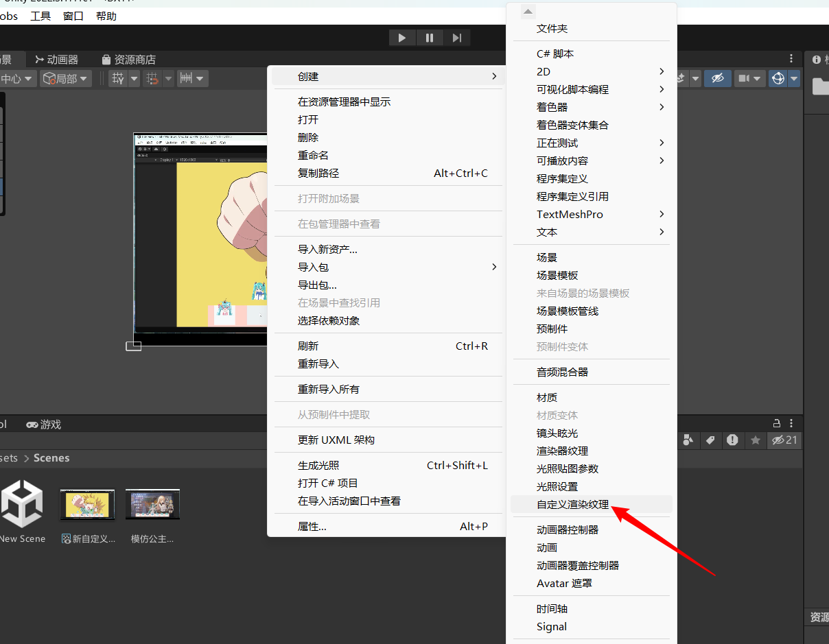829x644 pixels.
Task: Click the Inspector info icon tab
Action: pyautogui.click(x=817, y=60)
